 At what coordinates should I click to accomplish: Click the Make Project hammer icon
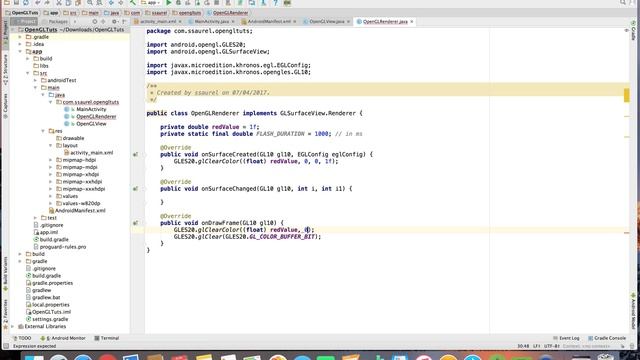tap(133, 2)
